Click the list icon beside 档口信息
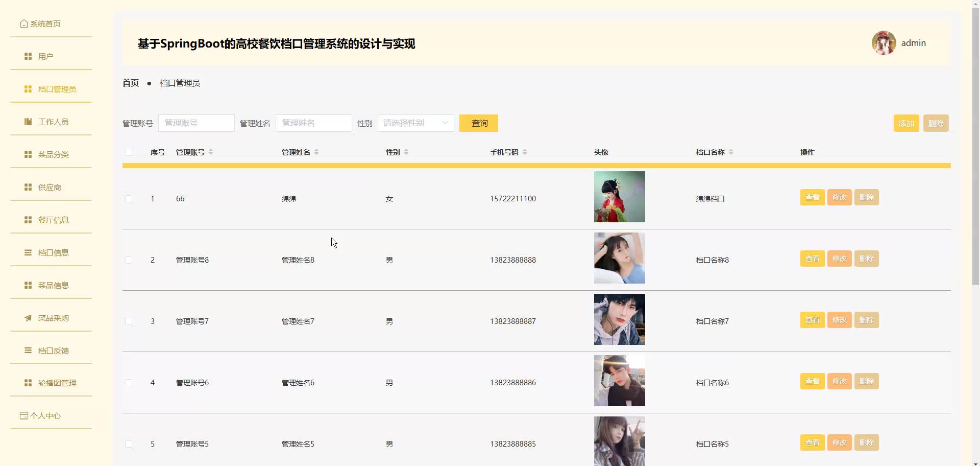This screenshot has width=980, height=466. point(28,252)
